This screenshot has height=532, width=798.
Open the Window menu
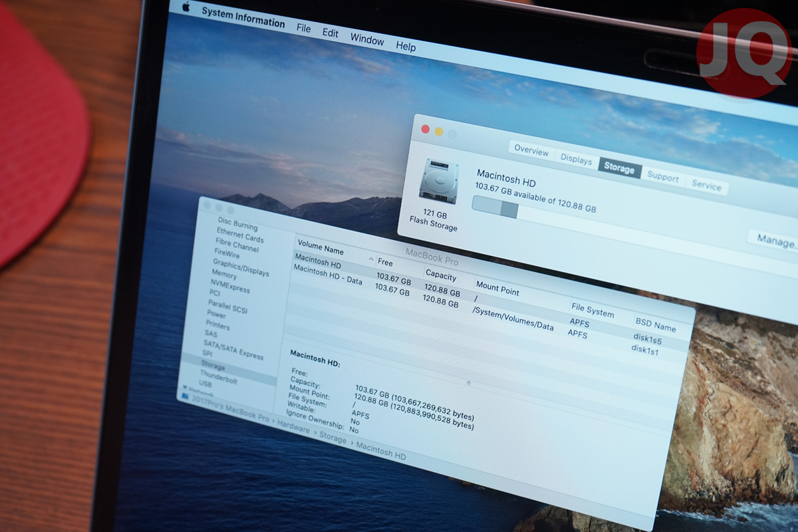click(367, 39)
